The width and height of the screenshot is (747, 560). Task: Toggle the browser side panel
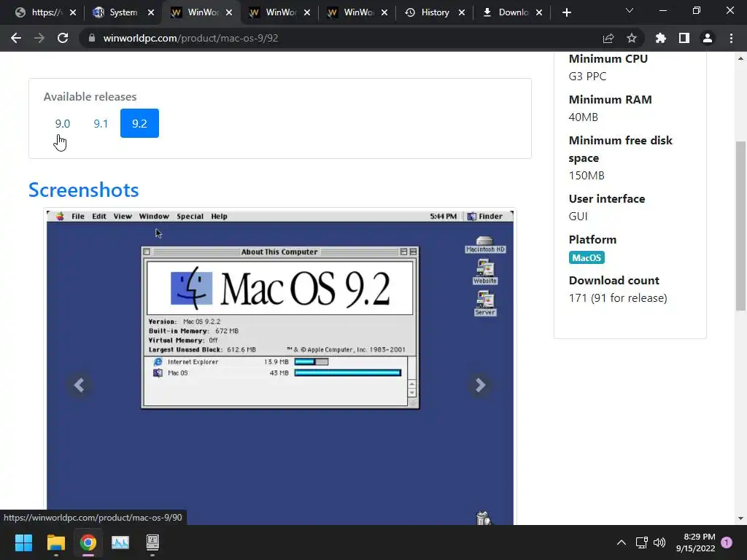(684, 38)
